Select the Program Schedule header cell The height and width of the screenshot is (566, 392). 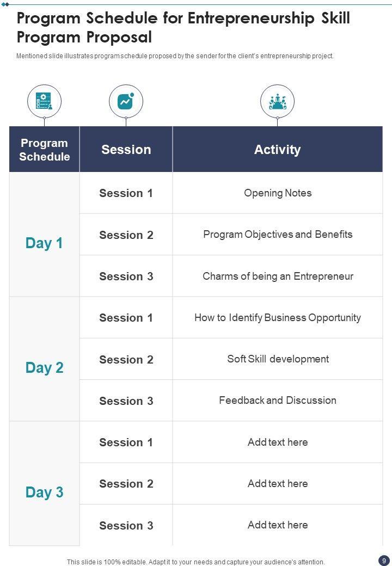pyautogui.click(x=44, y=150)
